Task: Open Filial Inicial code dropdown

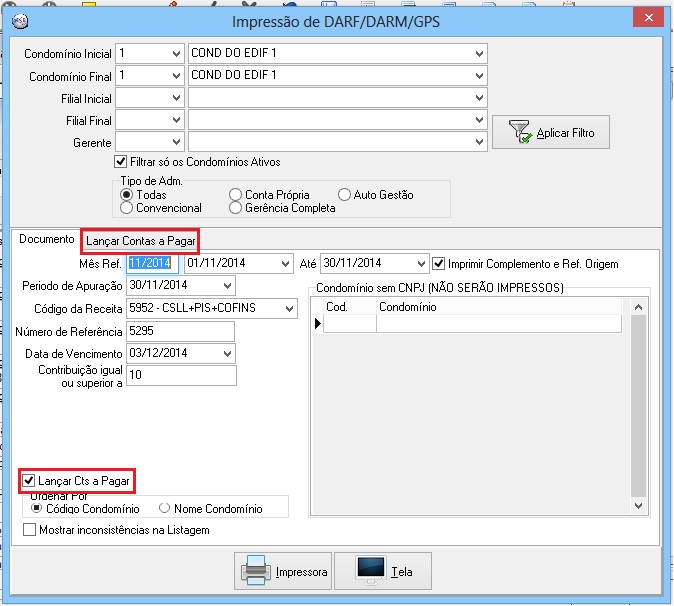Action: pos(176,98)
